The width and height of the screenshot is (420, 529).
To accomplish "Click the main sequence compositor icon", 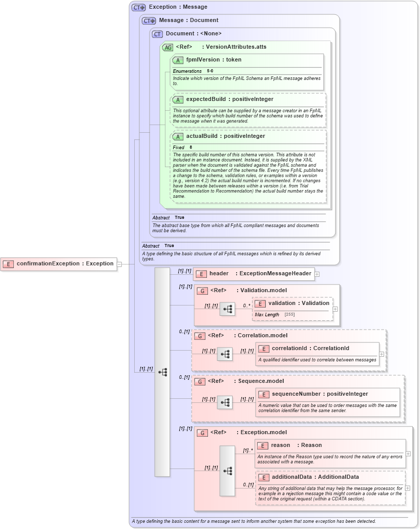I will point(163,372).
